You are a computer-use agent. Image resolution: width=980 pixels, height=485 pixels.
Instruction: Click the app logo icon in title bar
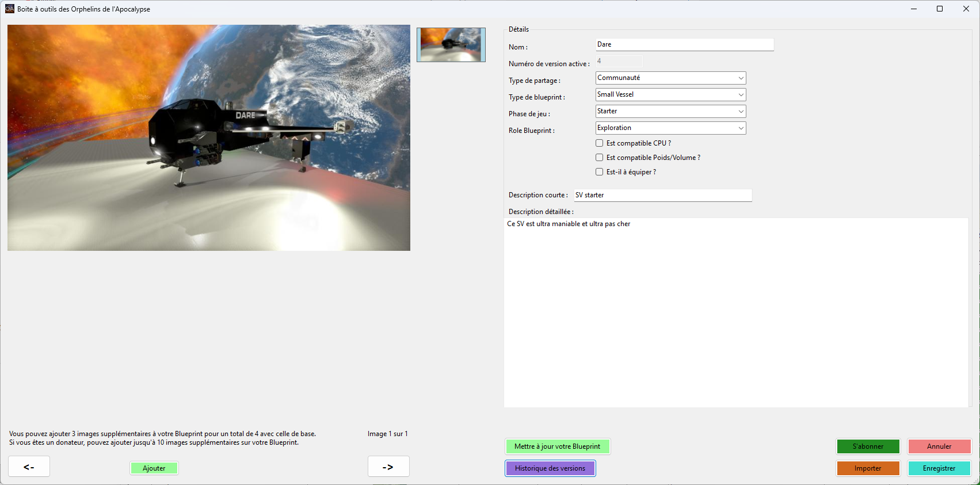coord(10,9)
